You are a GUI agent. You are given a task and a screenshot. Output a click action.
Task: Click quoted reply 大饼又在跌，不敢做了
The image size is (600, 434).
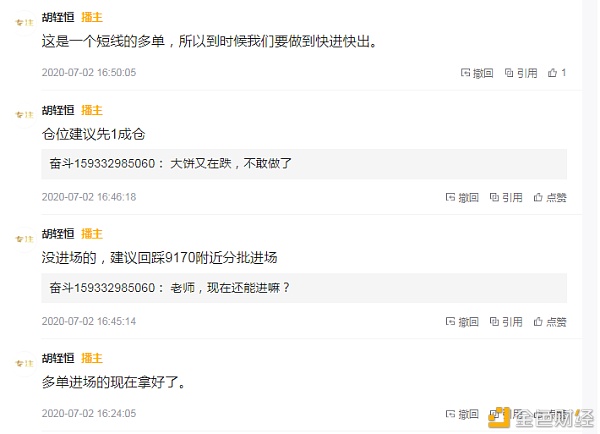[x=304, y=164]
